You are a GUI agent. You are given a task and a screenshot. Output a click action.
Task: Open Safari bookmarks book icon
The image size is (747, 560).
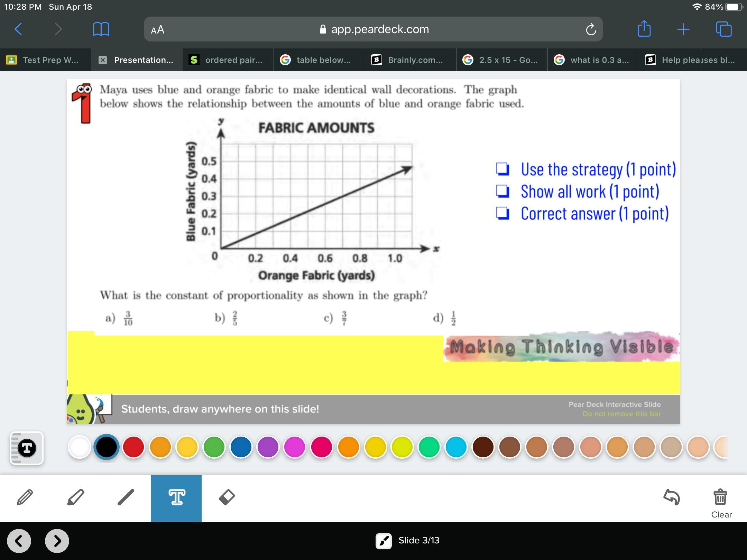(x=101, y=29)
